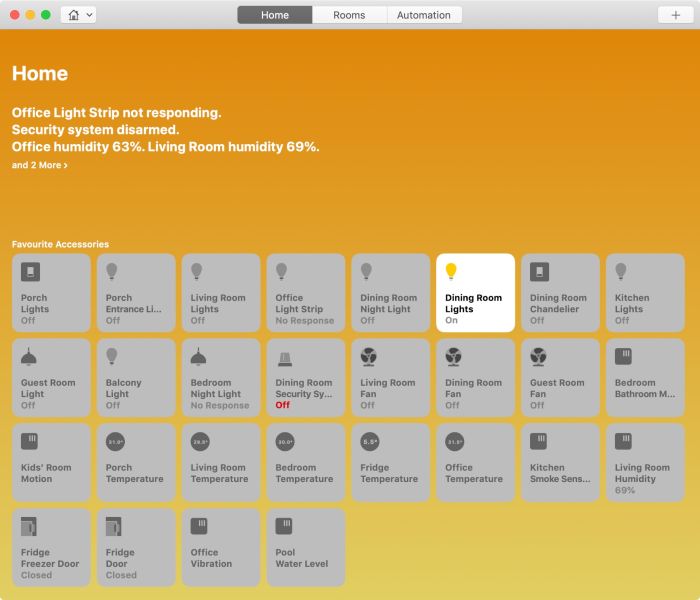
Task: Click the Fridge Freezer Door icon
Action: (x=29, y=526)
